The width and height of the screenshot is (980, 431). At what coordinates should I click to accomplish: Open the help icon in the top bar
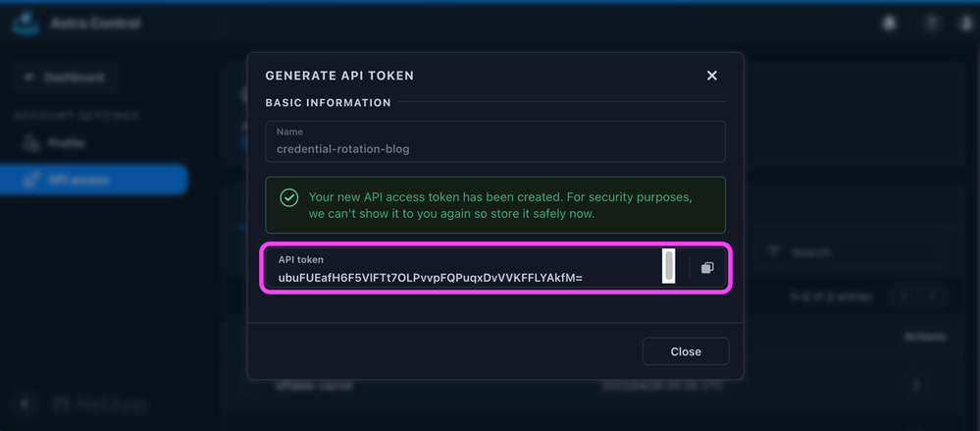tap(931, 22)
